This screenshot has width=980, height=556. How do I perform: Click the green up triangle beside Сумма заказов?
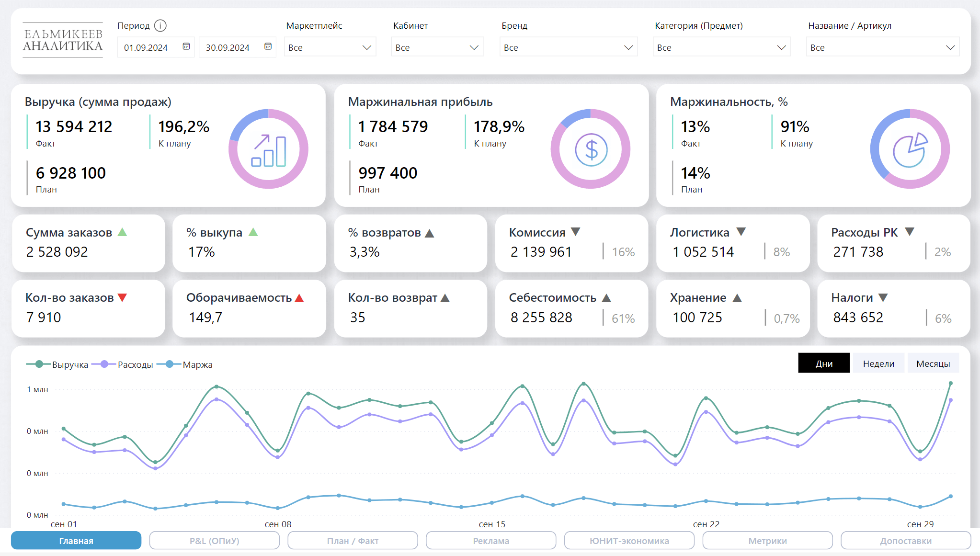pyautogui.click(x=123, y=232)
